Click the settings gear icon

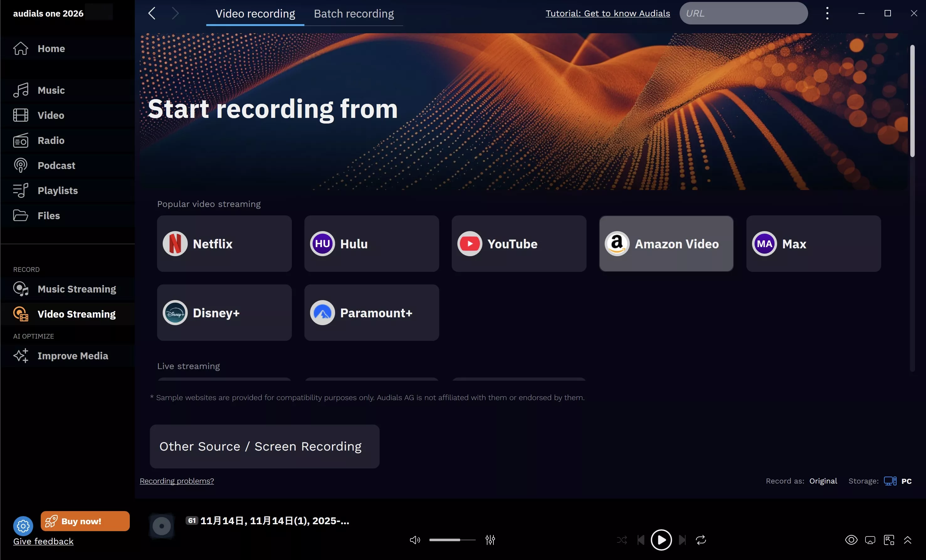pyautogui.click(x=23, y=526)
